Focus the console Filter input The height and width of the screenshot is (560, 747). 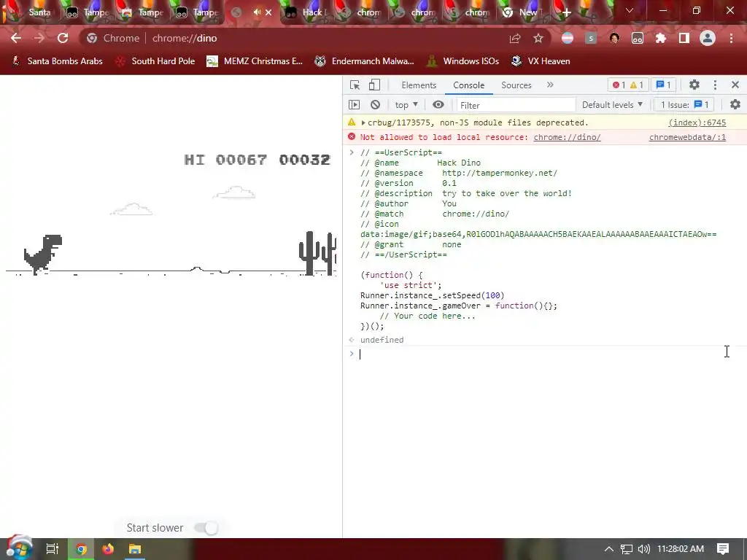coord(516,105)
